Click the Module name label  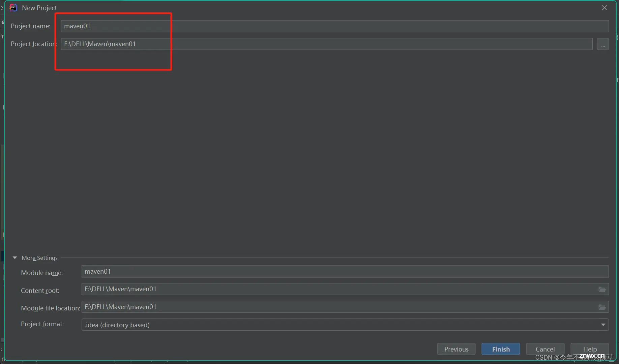coord(42,273)
